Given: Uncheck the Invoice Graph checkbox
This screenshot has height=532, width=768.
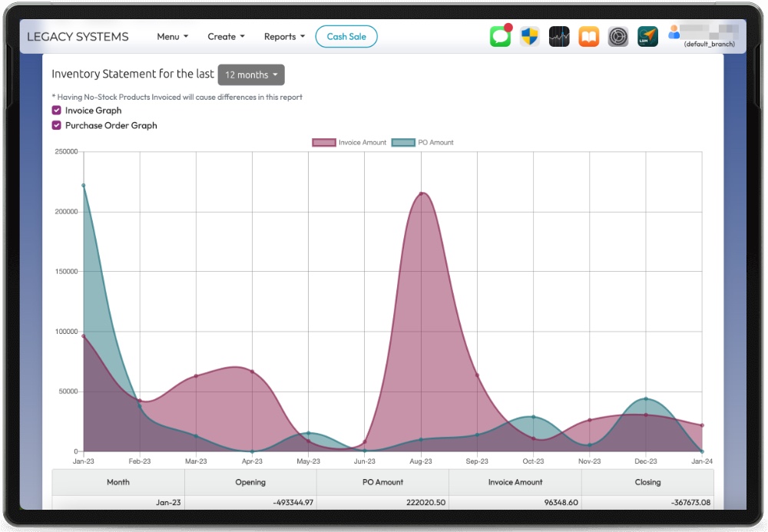Looking at the screenshot, I should [x=57, y=111].
